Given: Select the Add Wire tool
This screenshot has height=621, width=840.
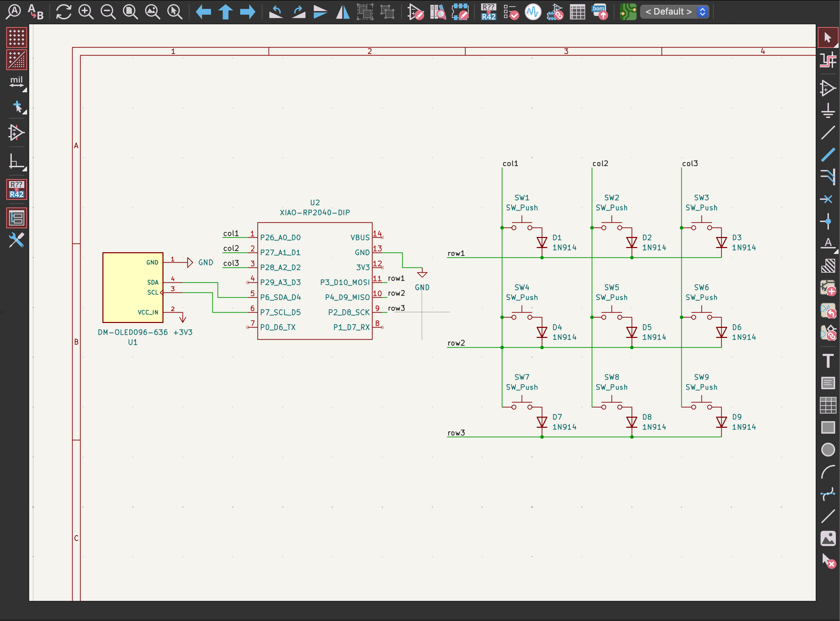Looking at the screenshot, I should point(828,133).
